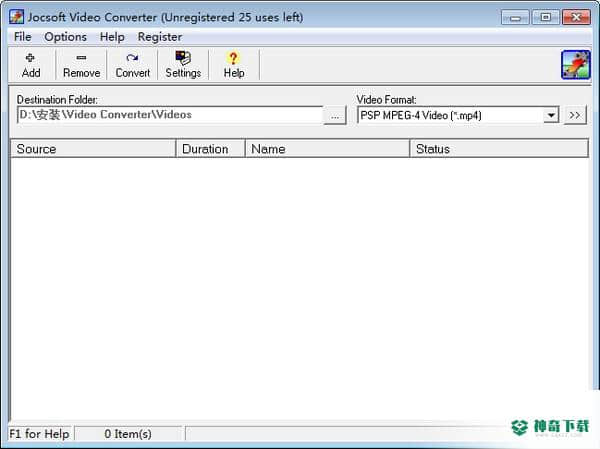Maximize the Jocsoft Video Converter window
This screenshot has width=600, height=449.
546,17
